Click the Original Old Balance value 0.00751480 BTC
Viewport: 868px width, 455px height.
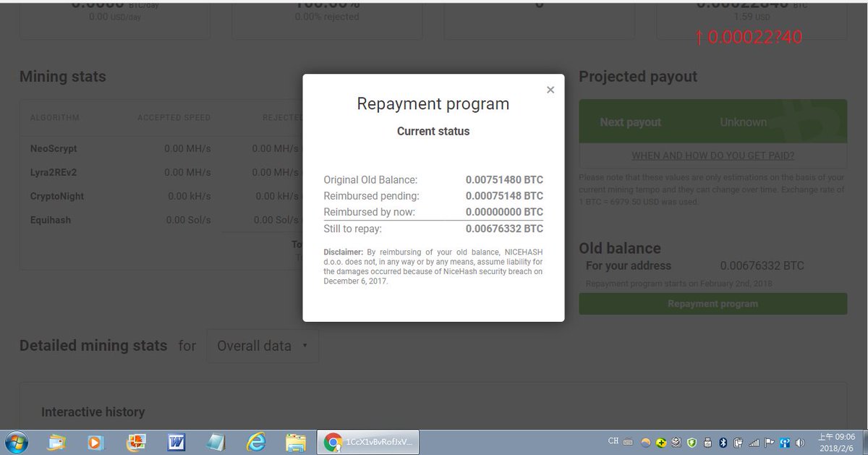tap(504, 180)
